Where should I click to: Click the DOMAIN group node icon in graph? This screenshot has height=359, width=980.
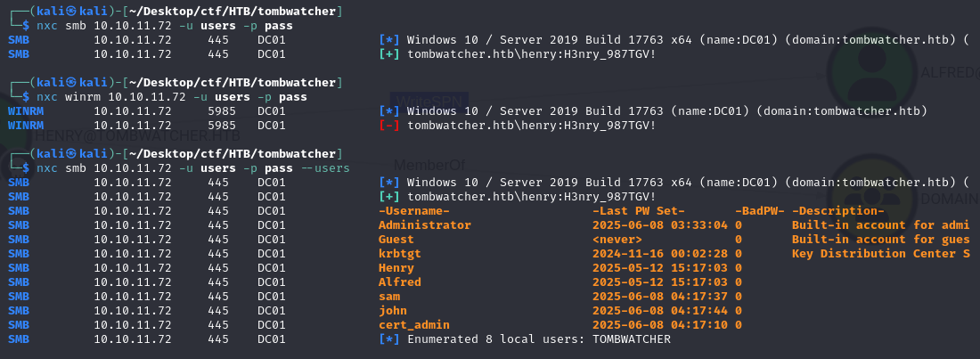point(874,200)
